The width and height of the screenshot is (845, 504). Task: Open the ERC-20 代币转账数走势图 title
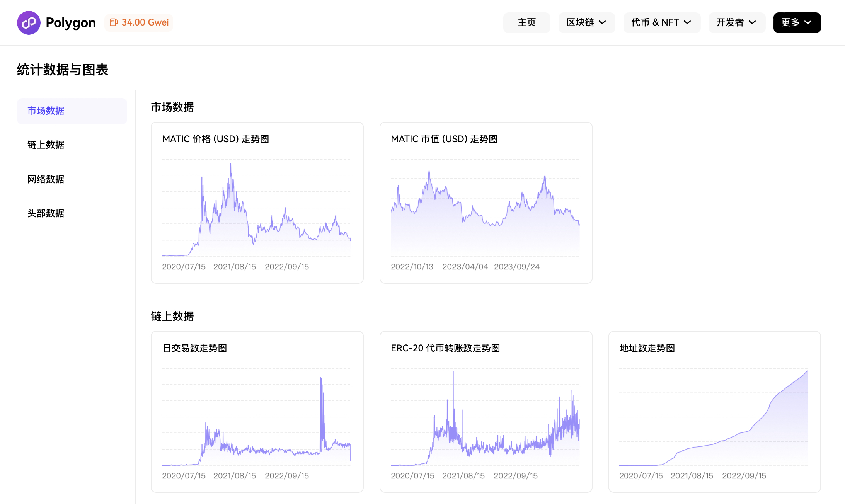445,348
